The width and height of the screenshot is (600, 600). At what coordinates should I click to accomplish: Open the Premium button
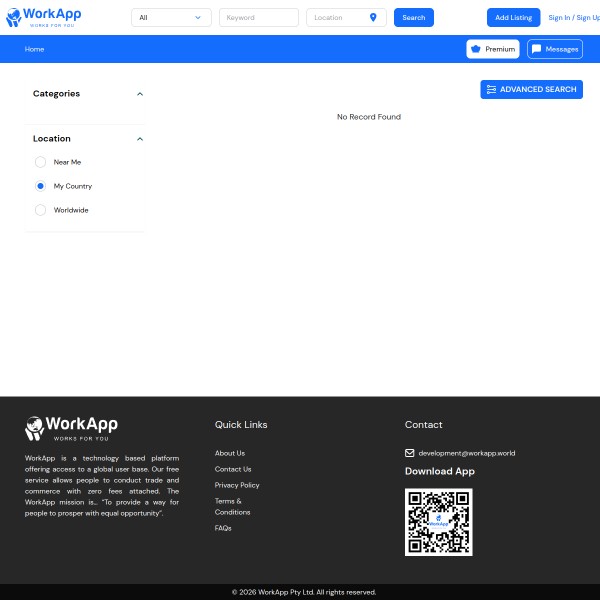pyautogui.click(x=493, y=49)
